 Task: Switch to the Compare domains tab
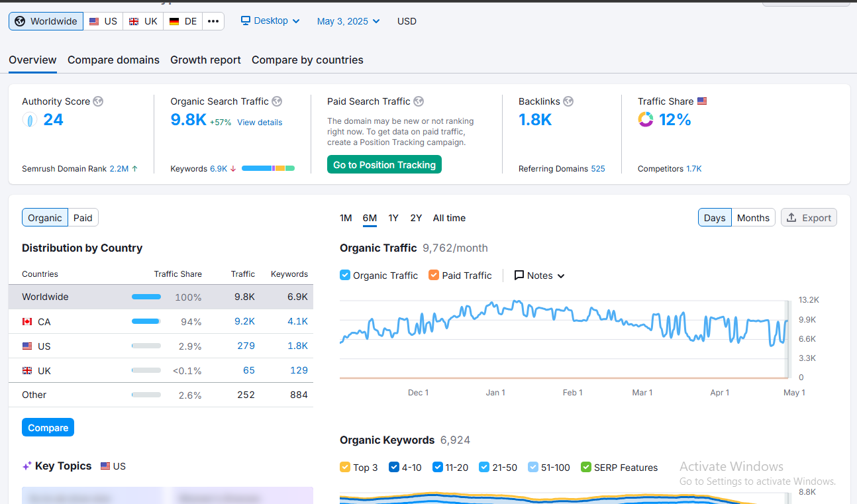tap(113, 60)
